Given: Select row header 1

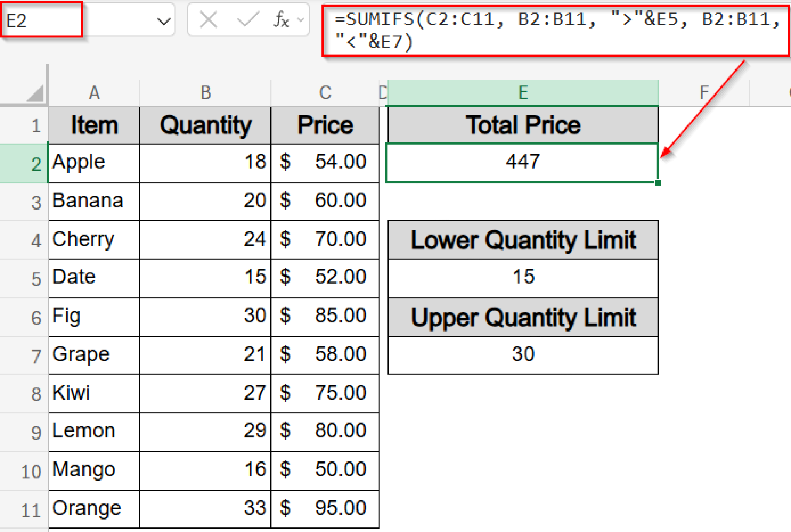Looking at the screenshot, I should coord(36,125).
